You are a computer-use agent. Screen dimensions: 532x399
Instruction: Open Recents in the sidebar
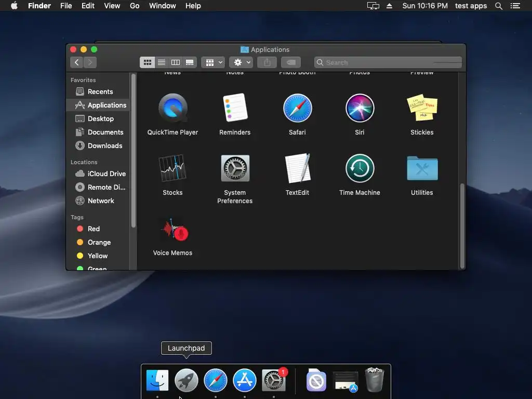pos(98,91)
